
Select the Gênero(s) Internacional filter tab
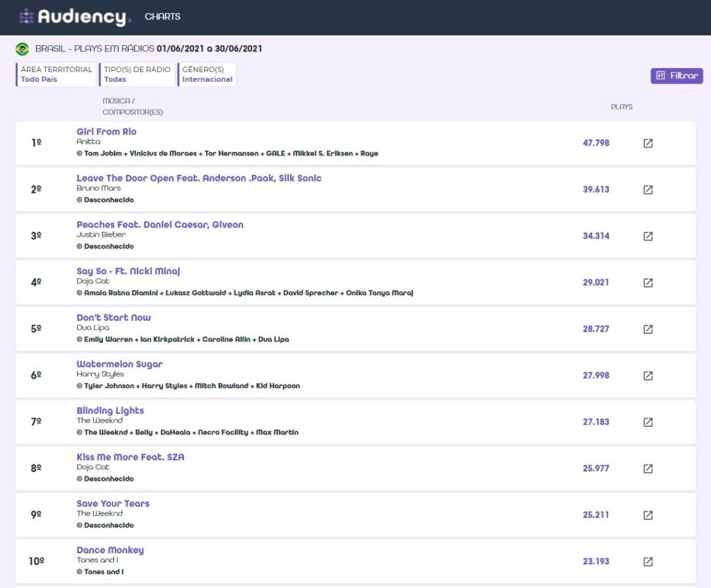(207, 74)
